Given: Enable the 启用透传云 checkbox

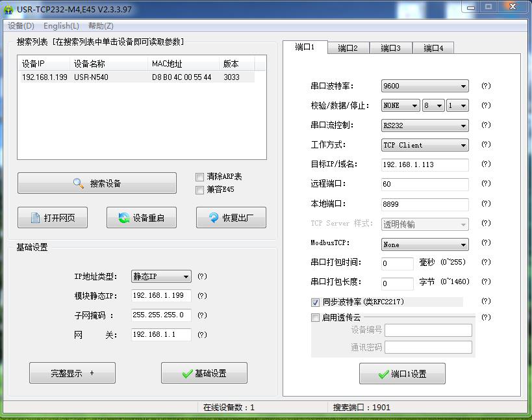Looking at the screenshot, I should pyautogui.click(x=316, y=318).
